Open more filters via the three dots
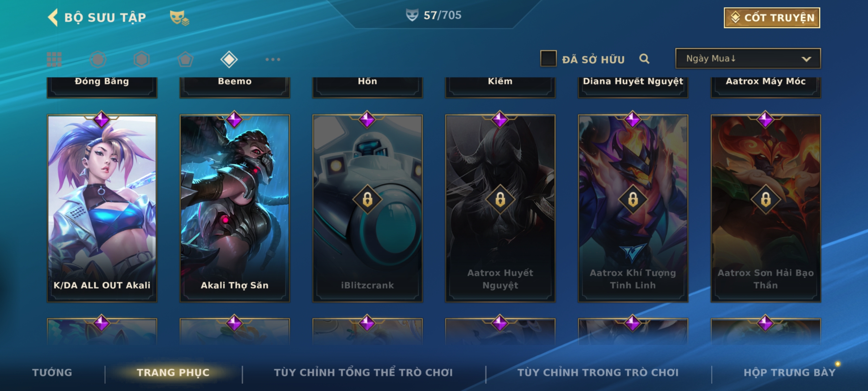The height and width of the screenshot is (391, 868). click(x=273, y=59)
